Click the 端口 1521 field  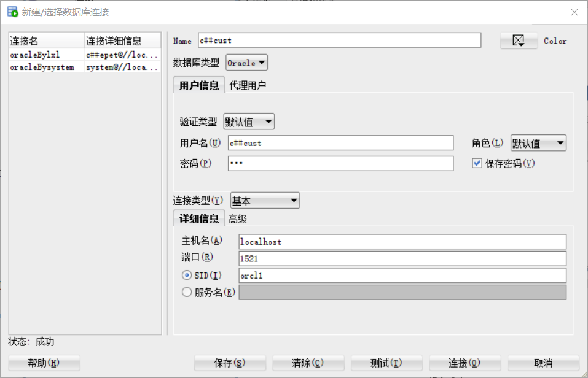click(x=402, y=258)
